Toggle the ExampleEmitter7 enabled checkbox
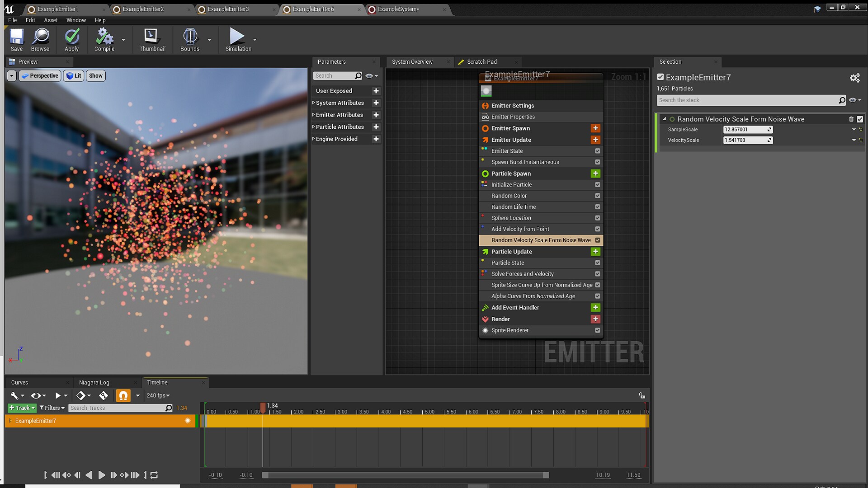This screenshot has width=868, height=488. tap(660, 77)
